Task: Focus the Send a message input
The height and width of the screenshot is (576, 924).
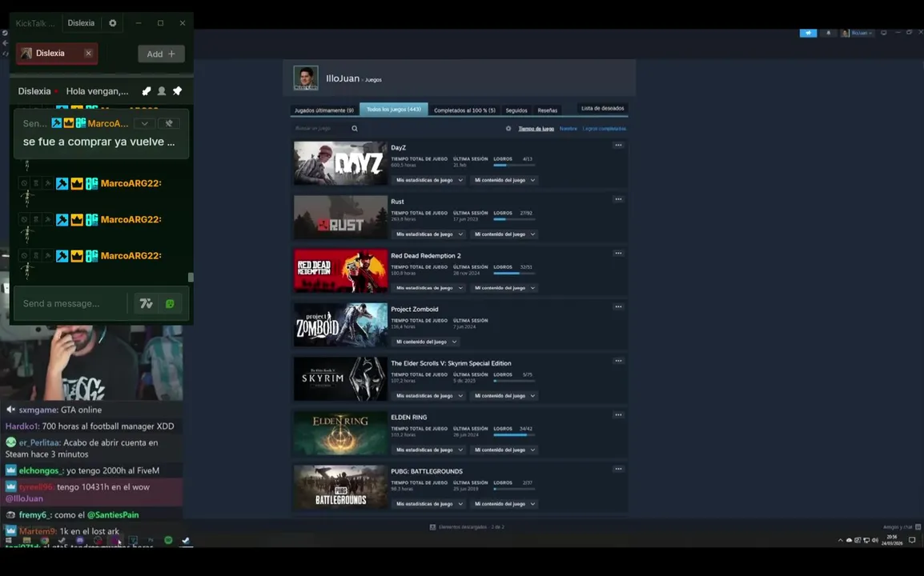Action: click(x=70, y=303)
